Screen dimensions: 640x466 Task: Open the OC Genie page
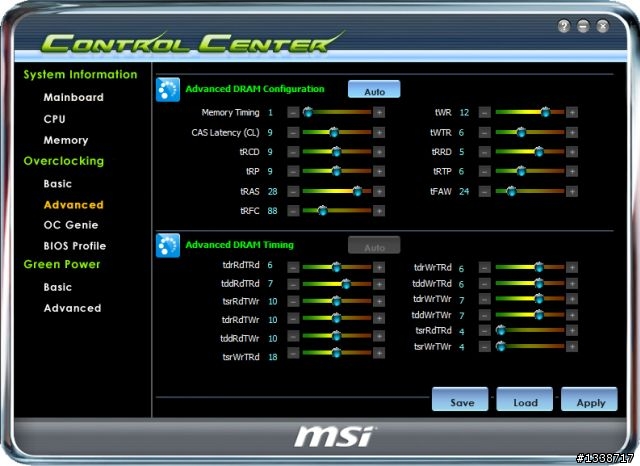71,225
